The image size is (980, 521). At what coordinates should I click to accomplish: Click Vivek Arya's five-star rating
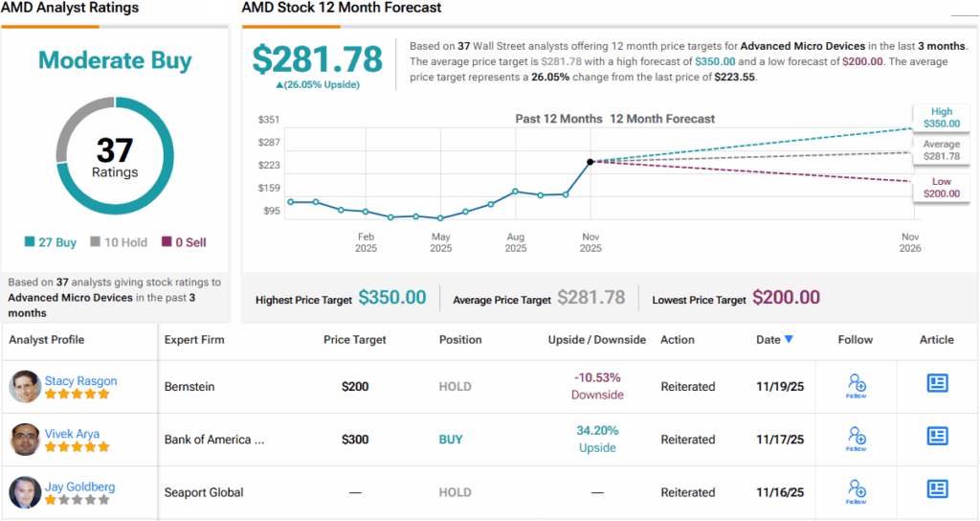click(x=78, y=446)
